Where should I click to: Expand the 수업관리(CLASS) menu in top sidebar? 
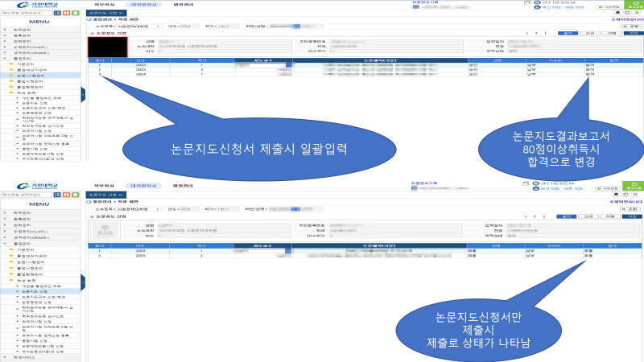click(27, 47)
